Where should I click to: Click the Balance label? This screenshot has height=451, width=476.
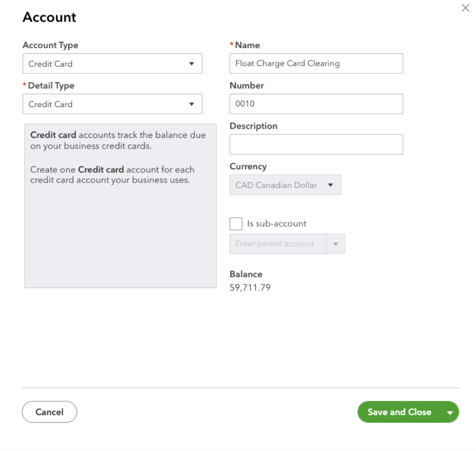(x=246, y=274)
